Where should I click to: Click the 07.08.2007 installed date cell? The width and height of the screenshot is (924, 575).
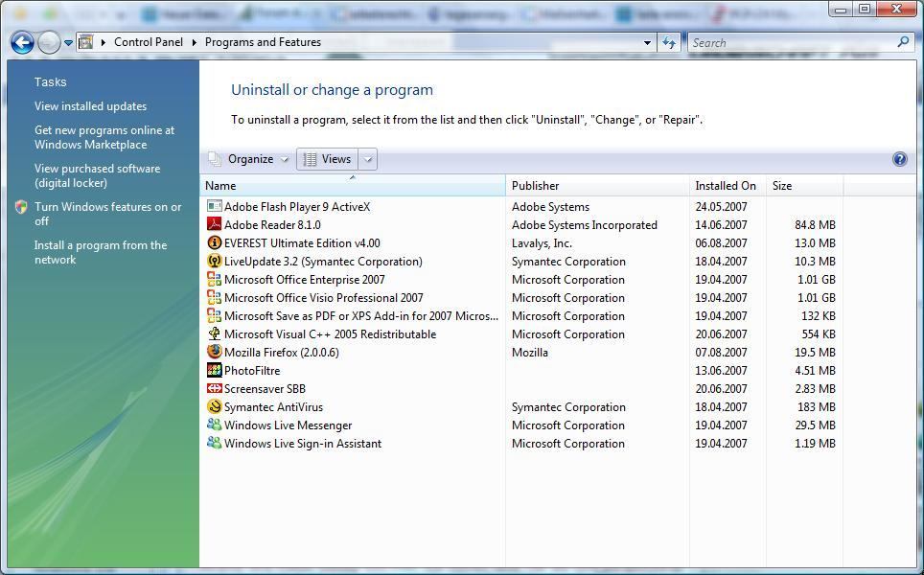[x=721, y=353]
